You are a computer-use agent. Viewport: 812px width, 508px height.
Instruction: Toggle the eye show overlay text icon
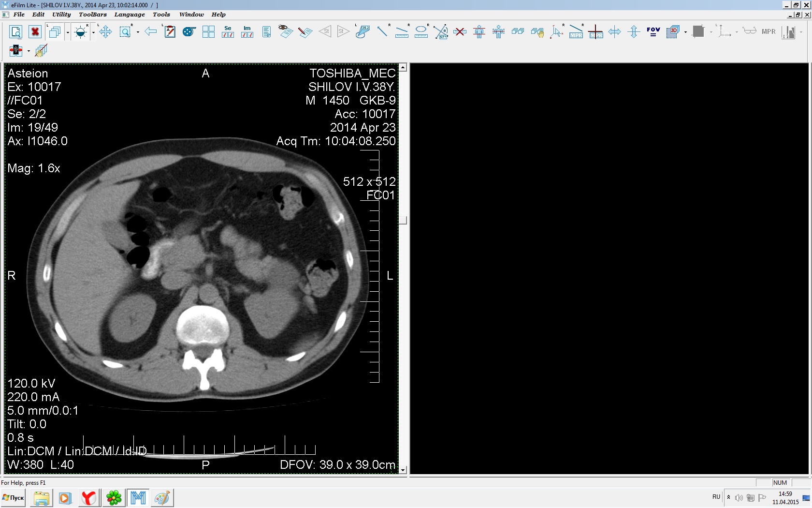pyautogui.click(x=285, y=32)
